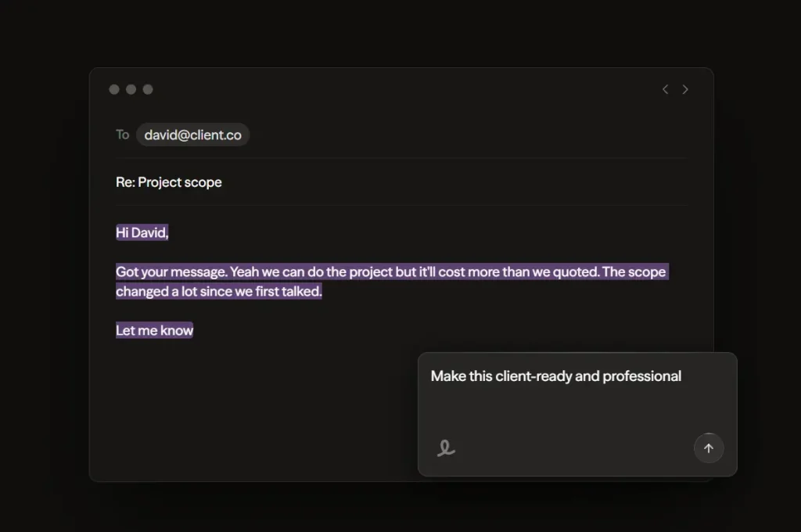Click the "Hi David," greeting line
Viewport: 801px width, 532px height.
(142, 232)
